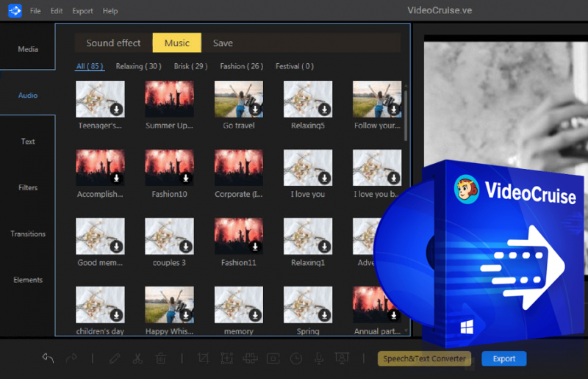Open the File menu
The width and height of the screenshot is (588, 379).
35,11
